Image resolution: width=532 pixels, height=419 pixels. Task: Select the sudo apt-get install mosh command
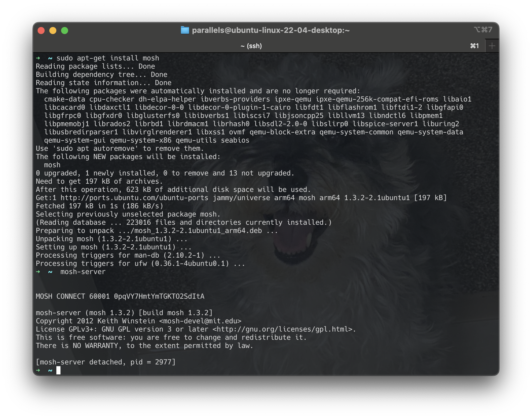[x=109, y=58]
